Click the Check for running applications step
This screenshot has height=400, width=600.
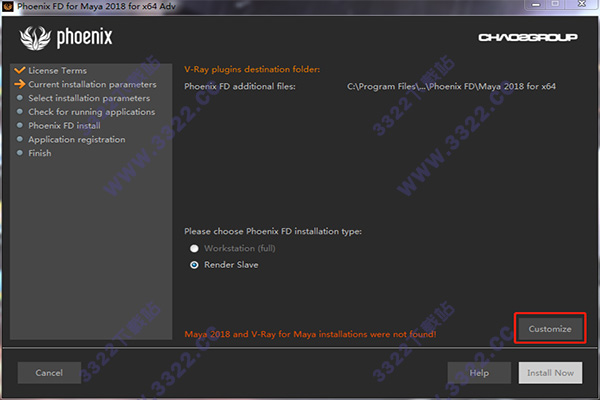point(92,112)
